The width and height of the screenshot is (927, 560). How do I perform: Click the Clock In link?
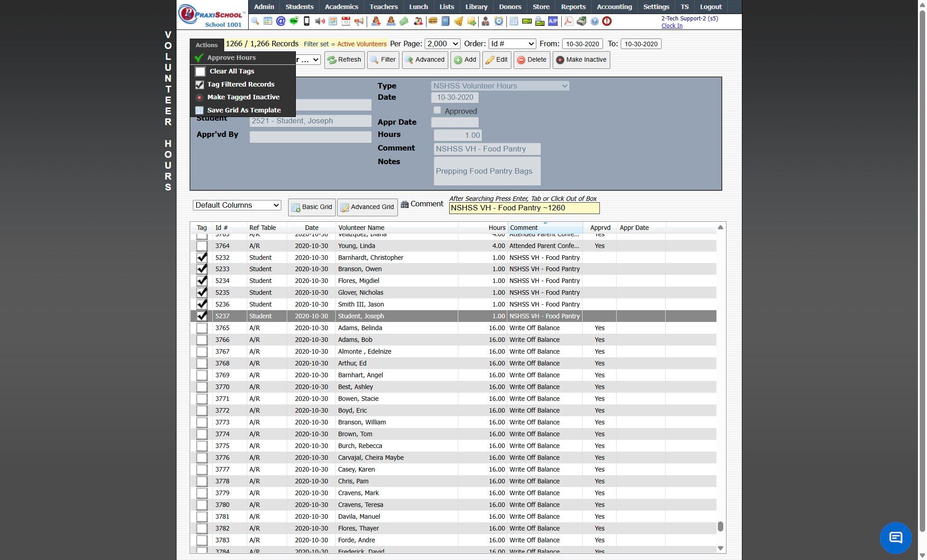click(672, 26)
